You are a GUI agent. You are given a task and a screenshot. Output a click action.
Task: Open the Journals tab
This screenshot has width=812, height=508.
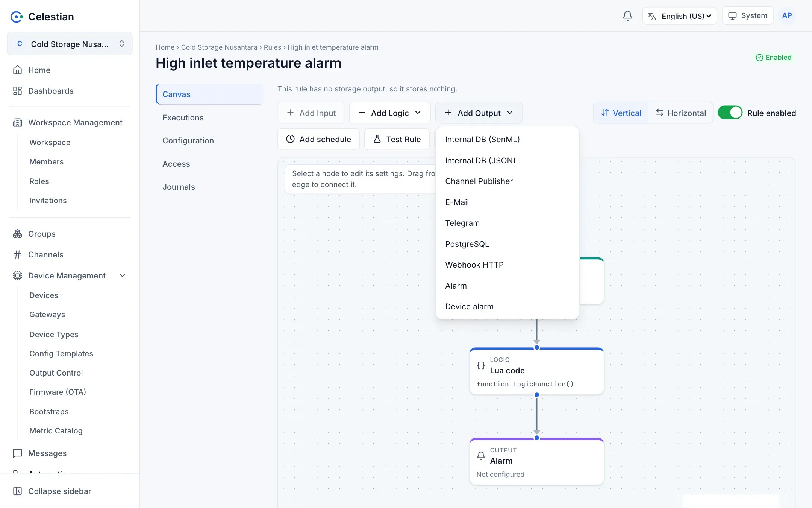pyautogui.click(x=209, y=187)
